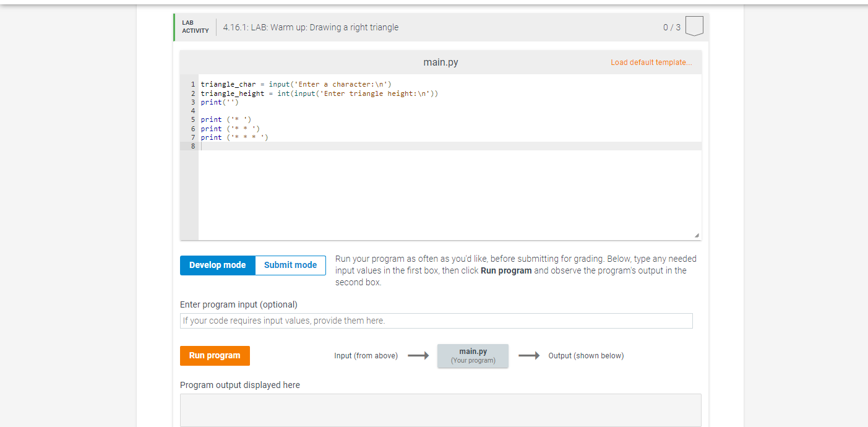Click 'Output (shown below)' label
Viewport: 868px width, 427px height.
[x=586, y=356]
